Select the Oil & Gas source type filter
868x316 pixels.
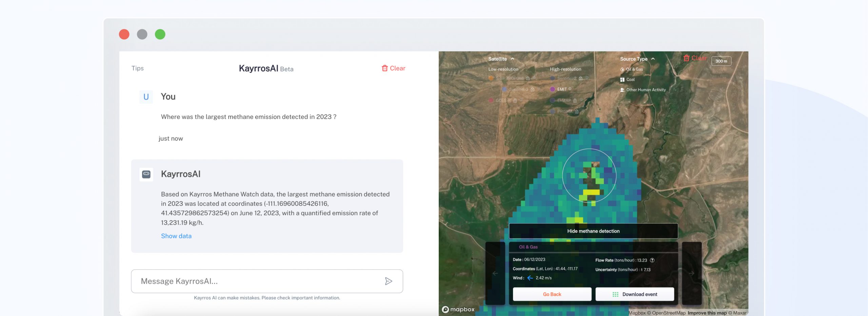click(x=632, y=69)
